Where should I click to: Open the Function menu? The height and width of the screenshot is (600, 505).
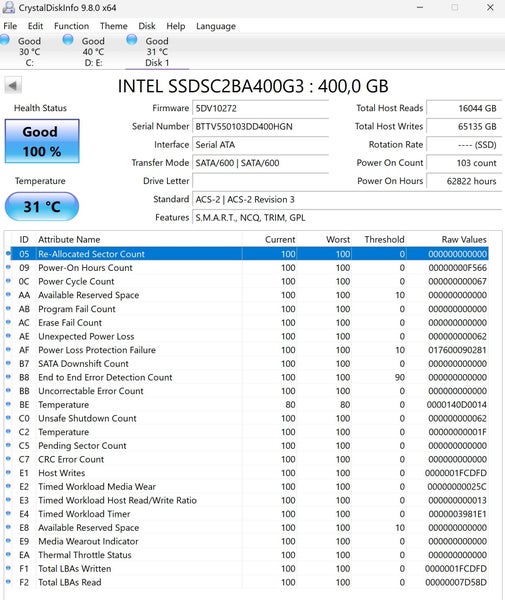click(x=72, y=26)
